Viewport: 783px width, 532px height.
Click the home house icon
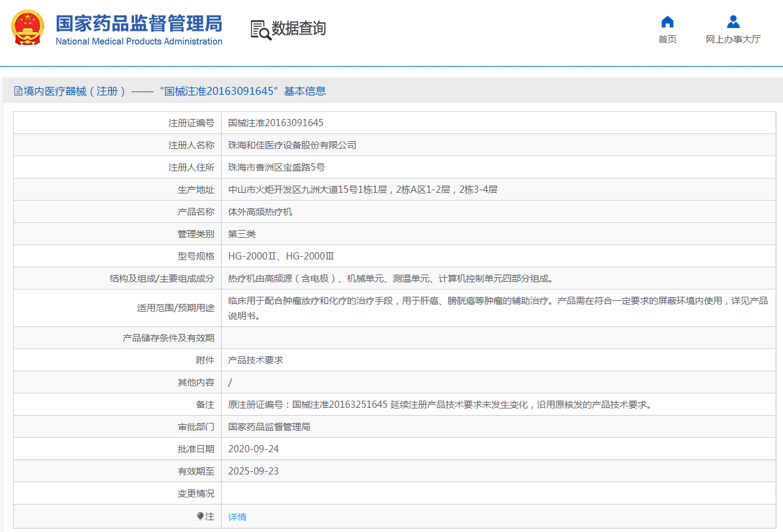point(667,22)
